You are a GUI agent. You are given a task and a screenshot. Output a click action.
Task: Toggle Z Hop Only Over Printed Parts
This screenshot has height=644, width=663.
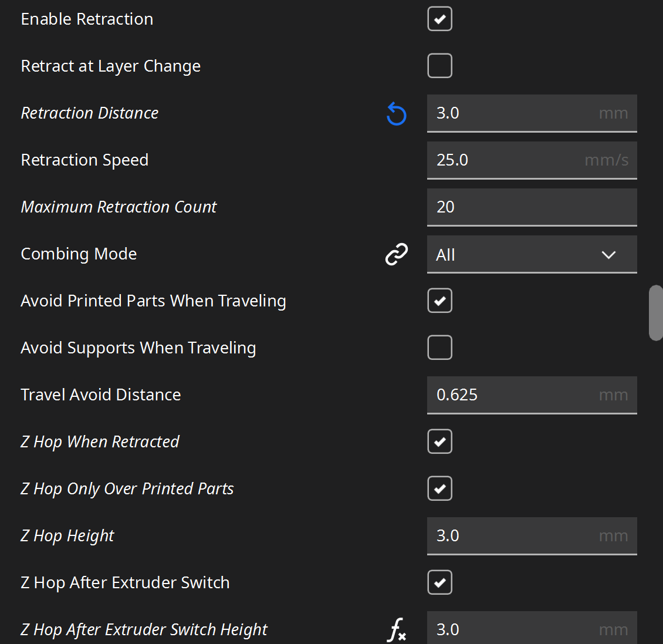(439, 488)
